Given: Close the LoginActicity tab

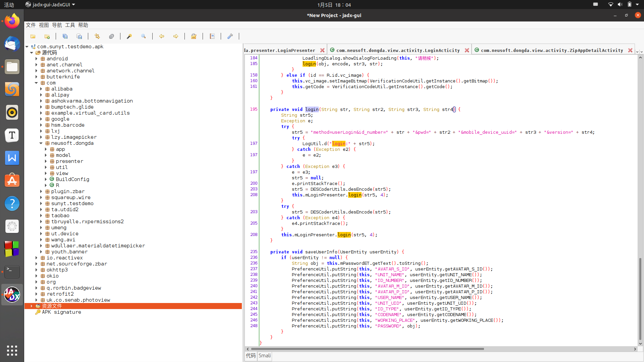Looking at the screenshot, I should (467, 50).
